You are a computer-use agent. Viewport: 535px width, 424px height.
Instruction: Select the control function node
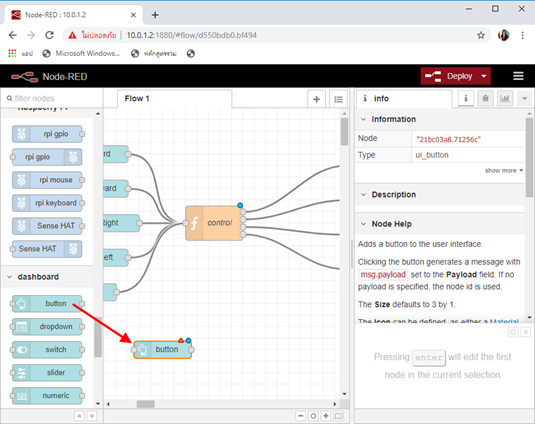pos(214,223)
